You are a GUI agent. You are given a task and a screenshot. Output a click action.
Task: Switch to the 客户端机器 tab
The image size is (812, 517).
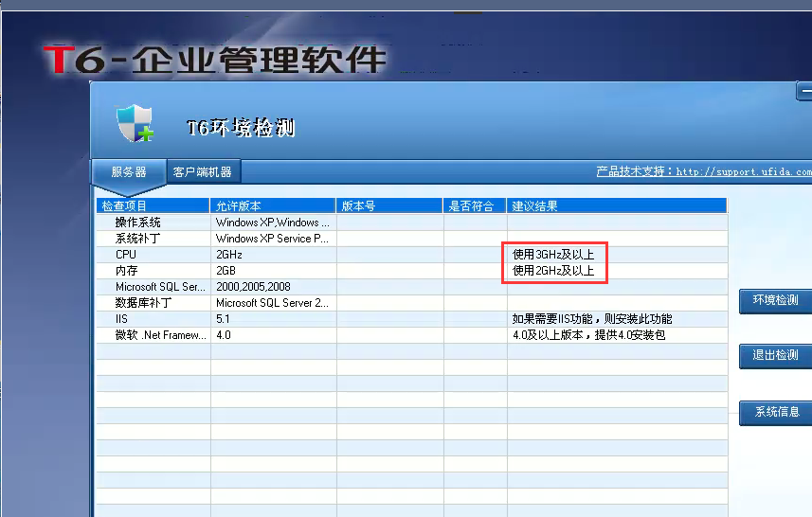[203, 171]
